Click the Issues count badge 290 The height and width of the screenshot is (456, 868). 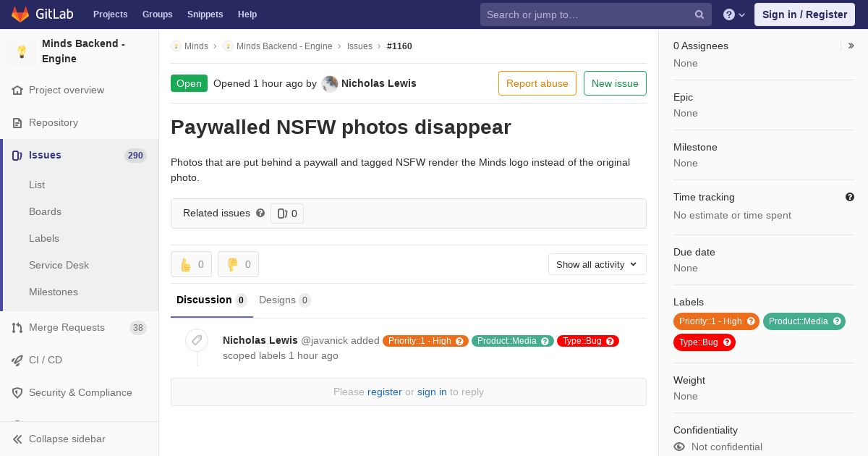click(x=135, y=156)
